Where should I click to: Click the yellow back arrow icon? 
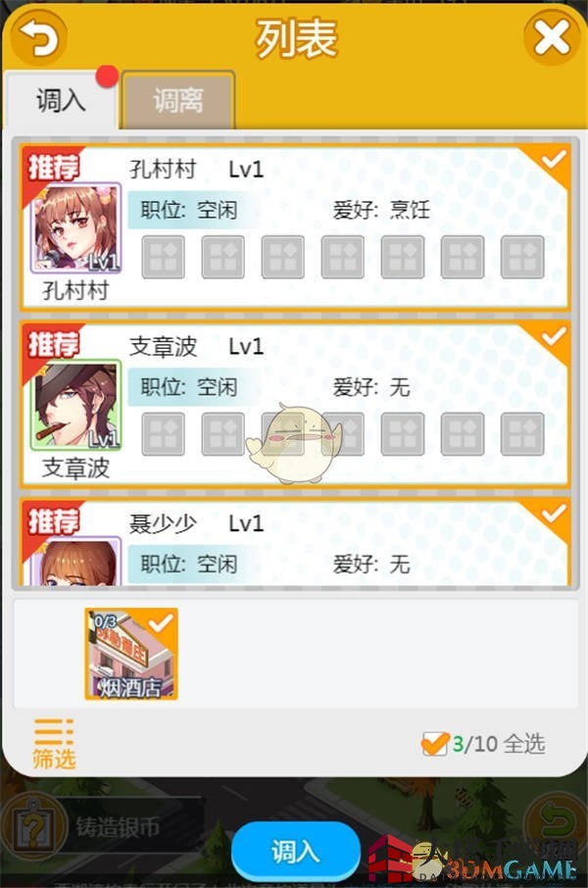point(38,37)
